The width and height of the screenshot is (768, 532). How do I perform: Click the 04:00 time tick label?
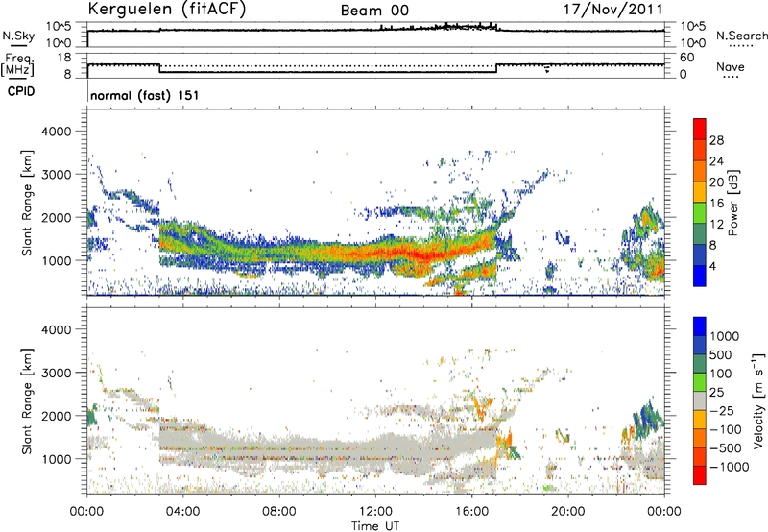[182, 512]
